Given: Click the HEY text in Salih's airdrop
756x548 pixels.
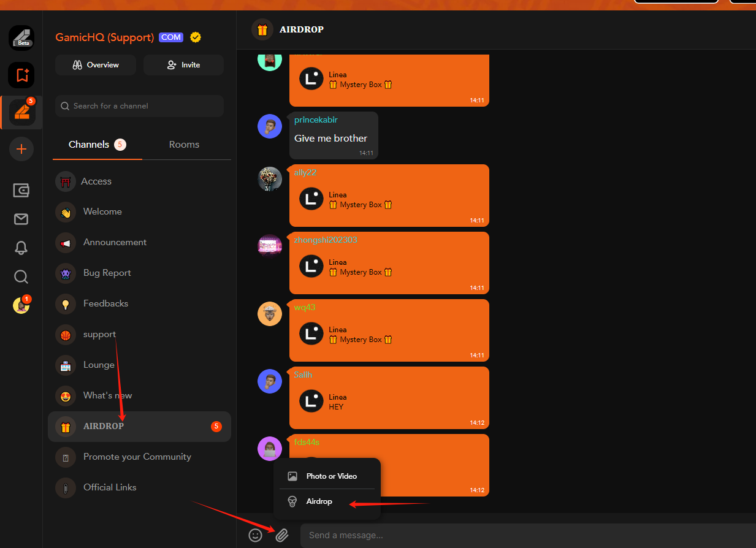Looking at the screenshot, I should coord(336,407).
